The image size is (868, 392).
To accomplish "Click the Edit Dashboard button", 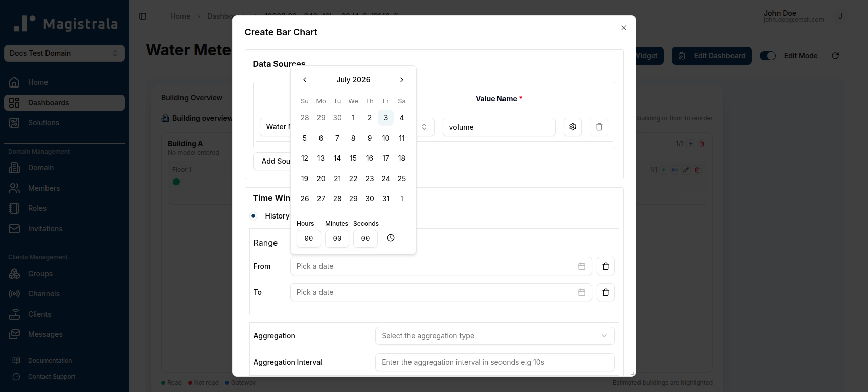I will coord(712,56).
